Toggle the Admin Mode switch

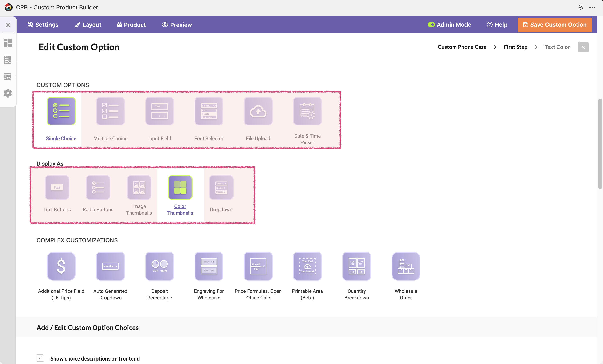click(x=431, y=25)
